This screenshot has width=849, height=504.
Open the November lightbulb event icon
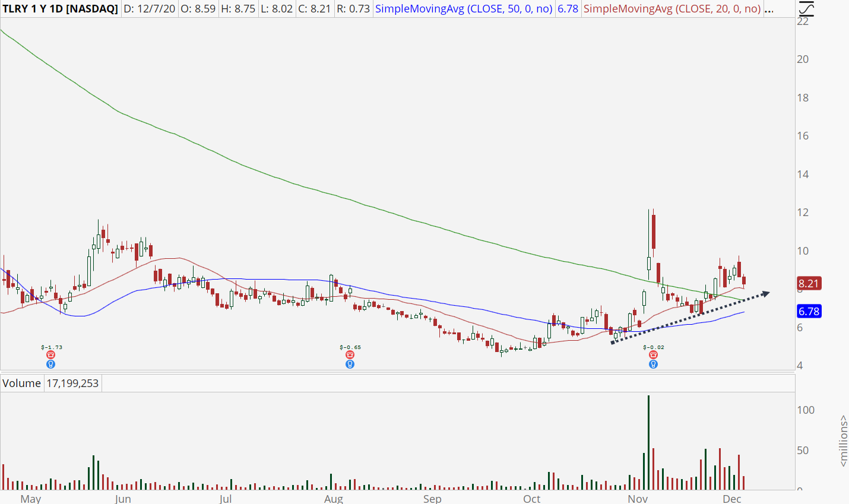(653, 364)
